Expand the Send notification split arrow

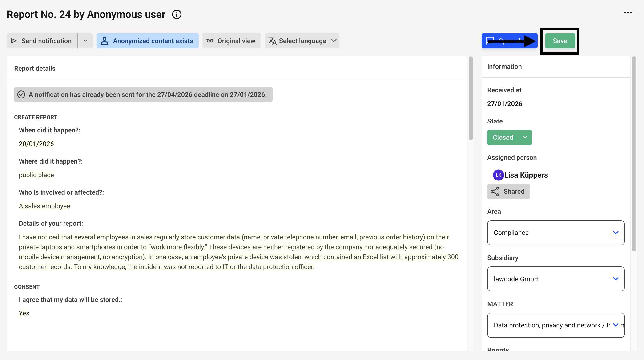[x=85, y=41]
